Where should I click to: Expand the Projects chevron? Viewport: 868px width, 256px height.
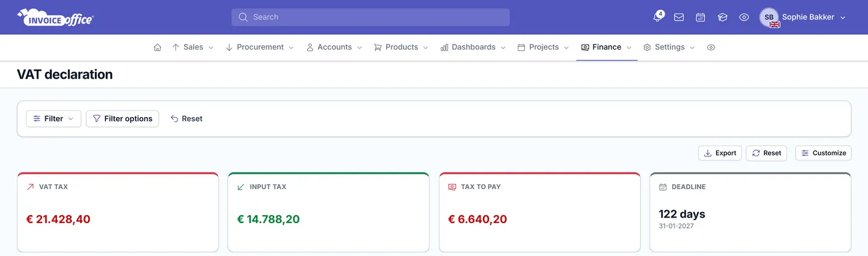point(567,47)
